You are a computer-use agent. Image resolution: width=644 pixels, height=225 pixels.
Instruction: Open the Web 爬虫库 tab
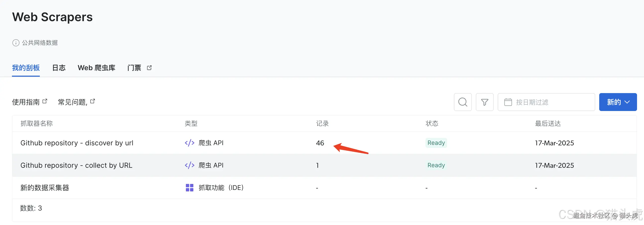point(97,68)
